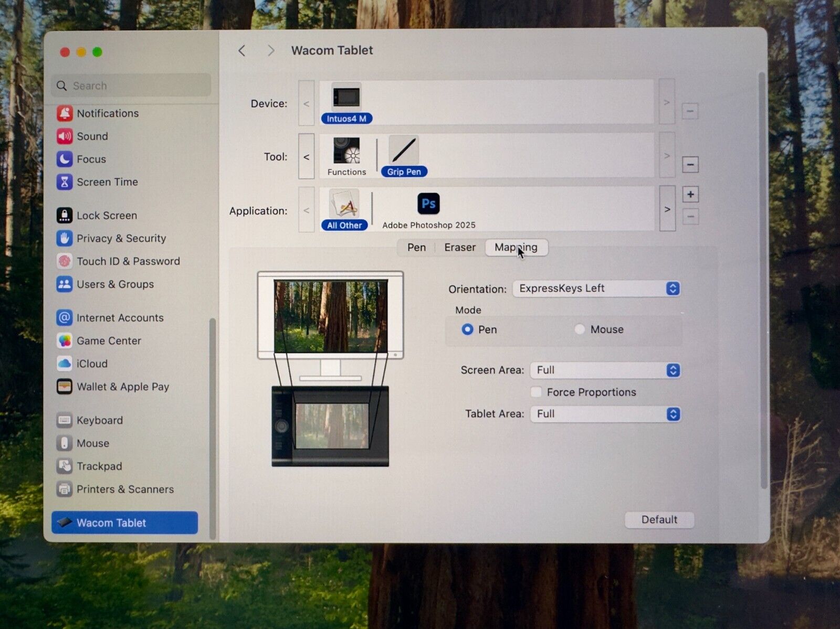Open Printers & Scanners settings
Screen dimensions: 840x629
pos(115,489)
